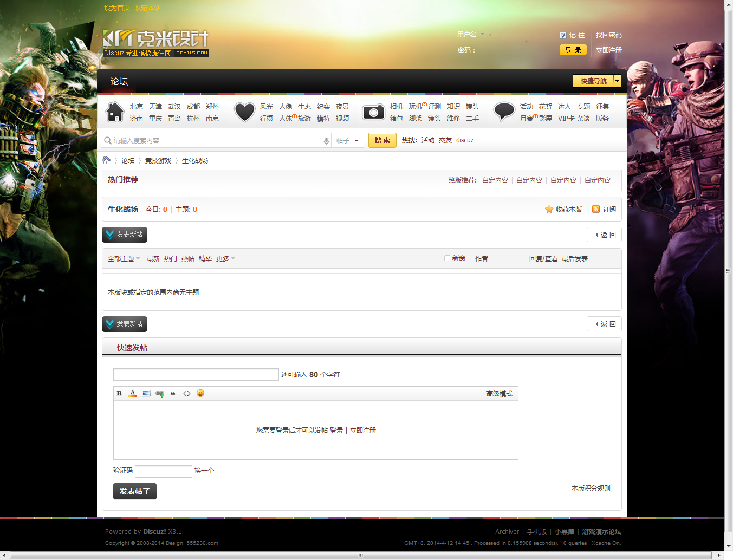The image size is (733, 560).
Task: Click the RSS icon beside 订阅
Action: pyautogui.click(x=596, y=209)
